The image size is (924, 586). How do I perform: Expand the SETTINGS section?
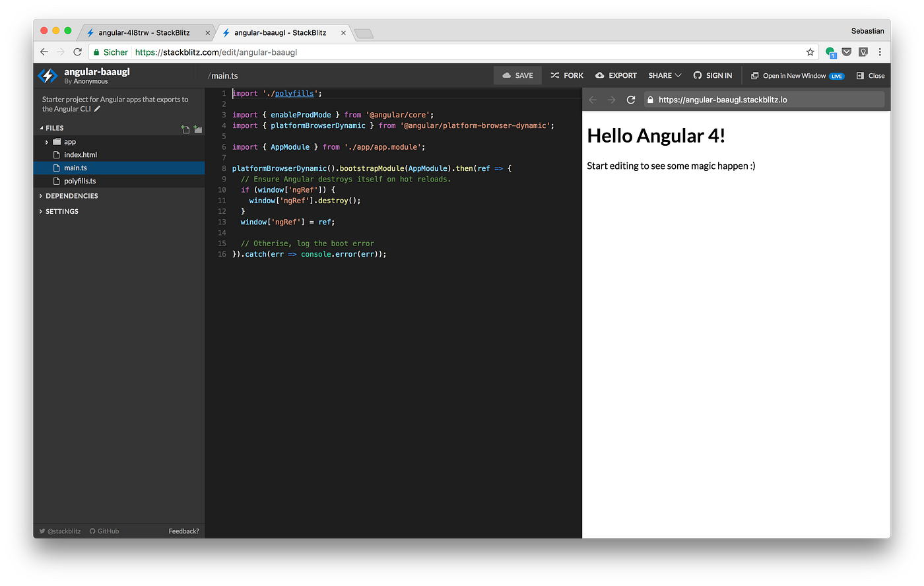tap(59, 211)
